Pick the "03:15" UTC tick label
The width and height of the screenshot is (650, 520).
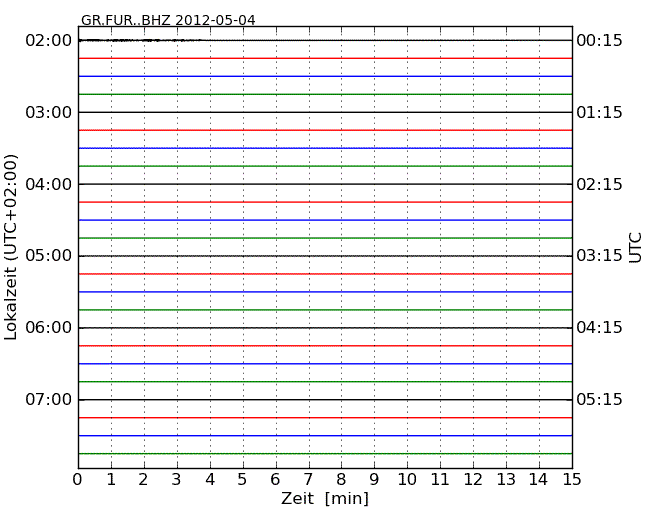coord(599,256)
